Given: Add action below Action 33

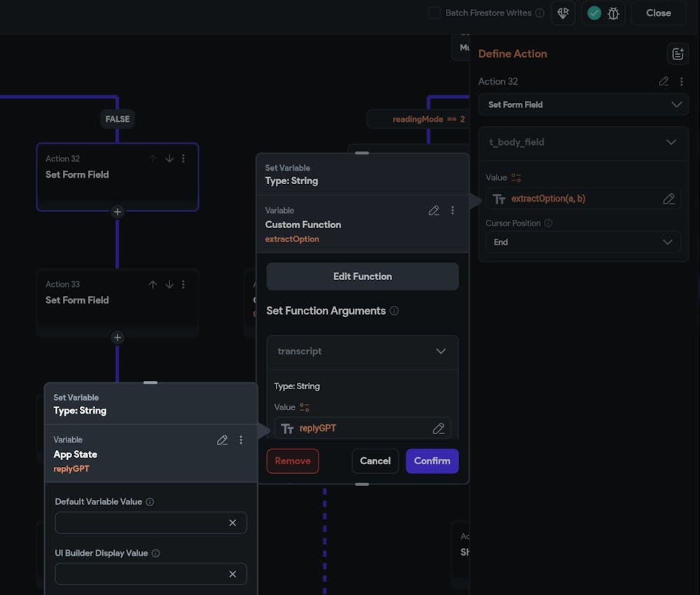Looking at the screenshot, I should [118, 337].
